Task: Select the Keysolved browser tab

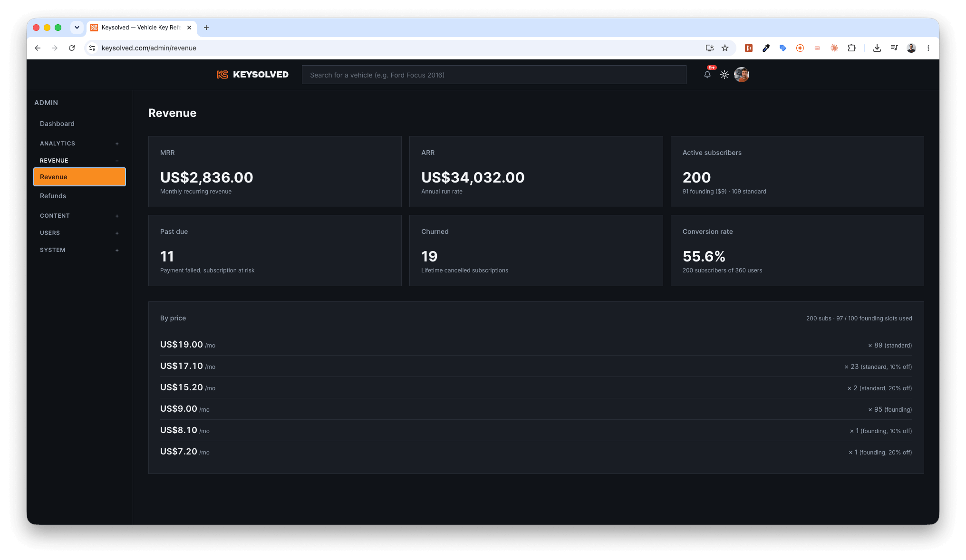Action: (x=142, y=28)
